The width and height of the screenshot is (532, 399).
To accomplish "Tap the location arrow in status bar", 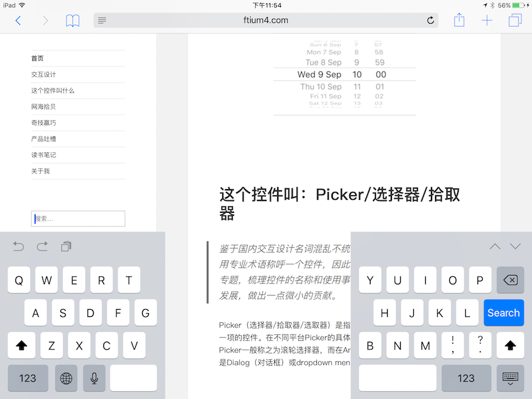I will 485,5.
